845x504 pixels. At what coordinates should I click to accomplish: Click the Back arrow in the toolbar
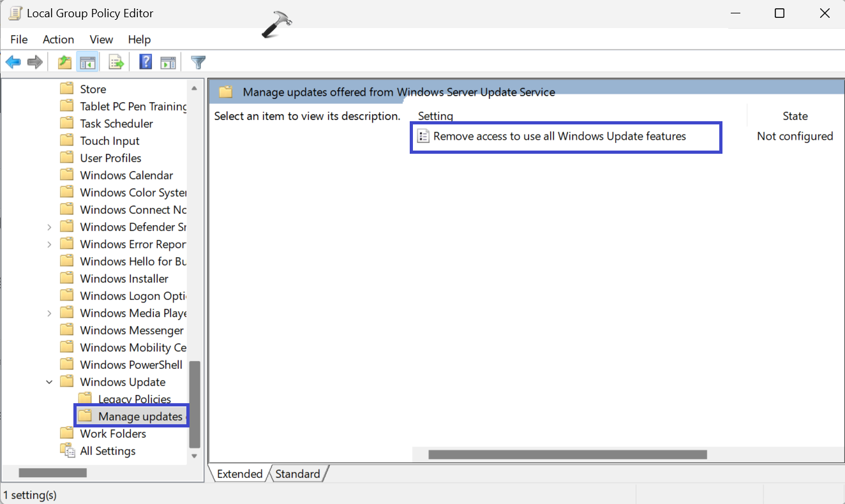[x=13, y=62]
